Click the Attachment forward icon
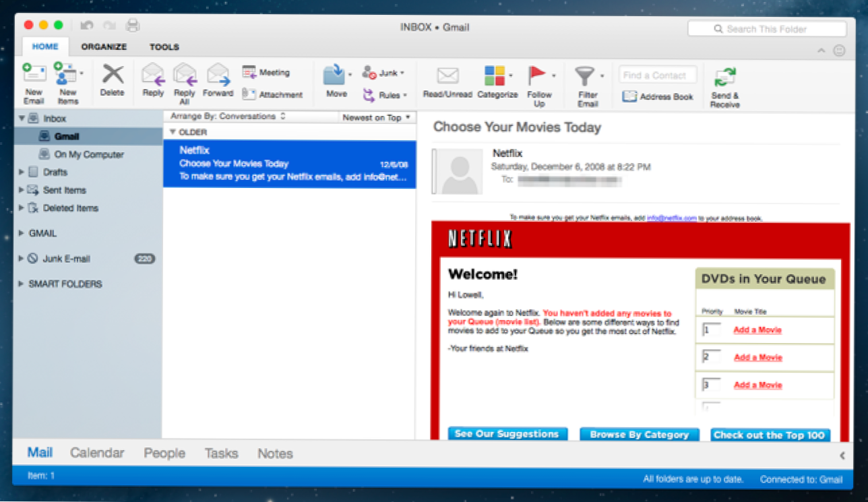The image size is (868, 502). (249, 94)
